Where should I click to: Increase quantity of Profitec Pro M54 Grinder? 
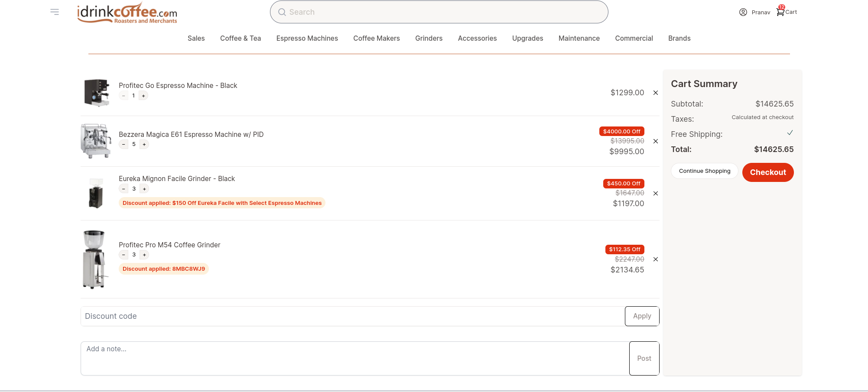(144, 255)
